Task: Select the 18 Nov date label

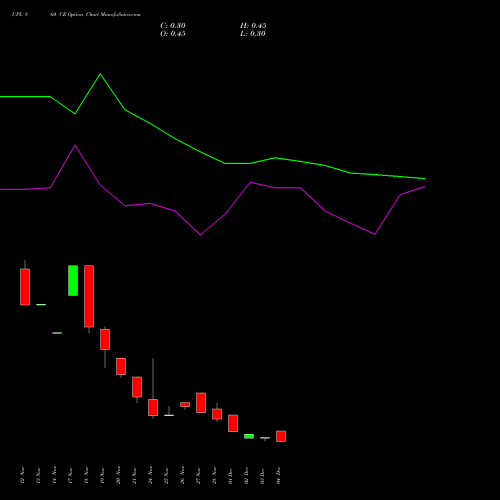Action: pyautogui.click(x=87, y=475)
